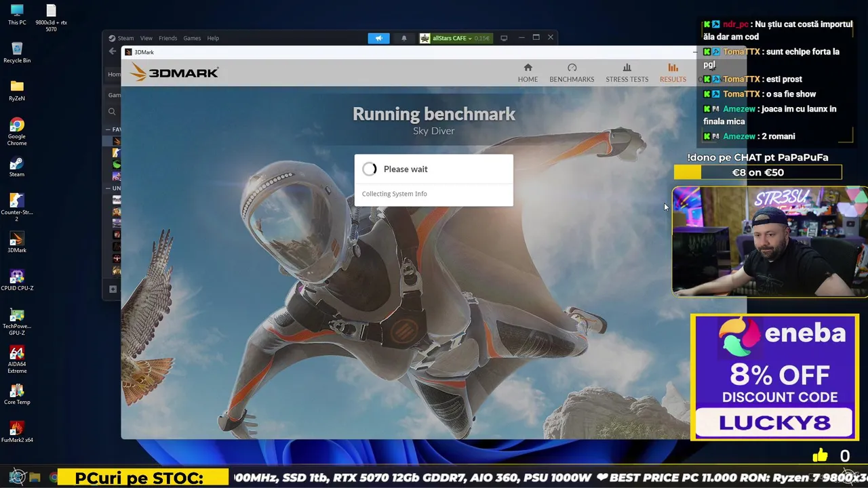Click Steam library search magnifier
This screenshot has height=488, width=868.
(112, 112)
